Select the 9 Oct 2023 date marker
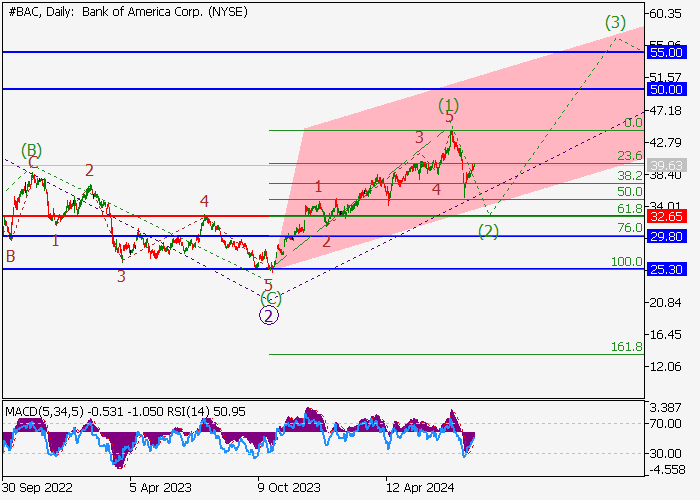The height and width of the screenshot is (500, 700). tap(289, 487)
